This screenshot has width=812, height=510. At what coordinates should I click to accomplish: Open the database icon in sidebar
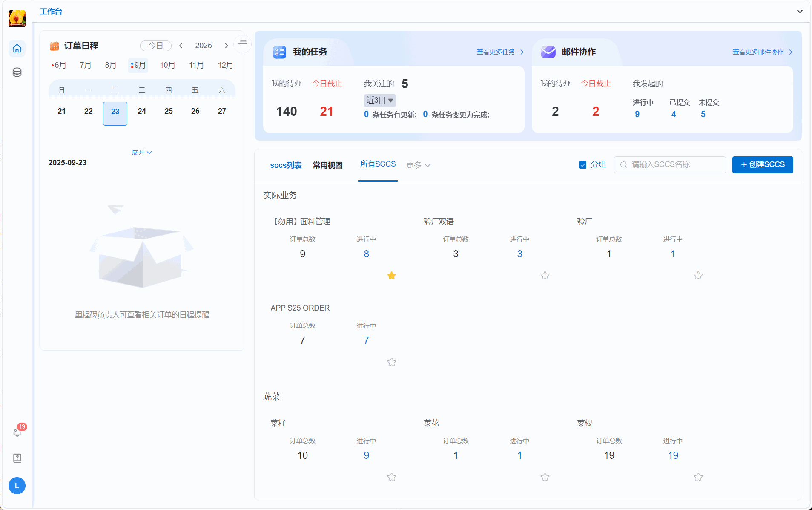pos(17,72)
